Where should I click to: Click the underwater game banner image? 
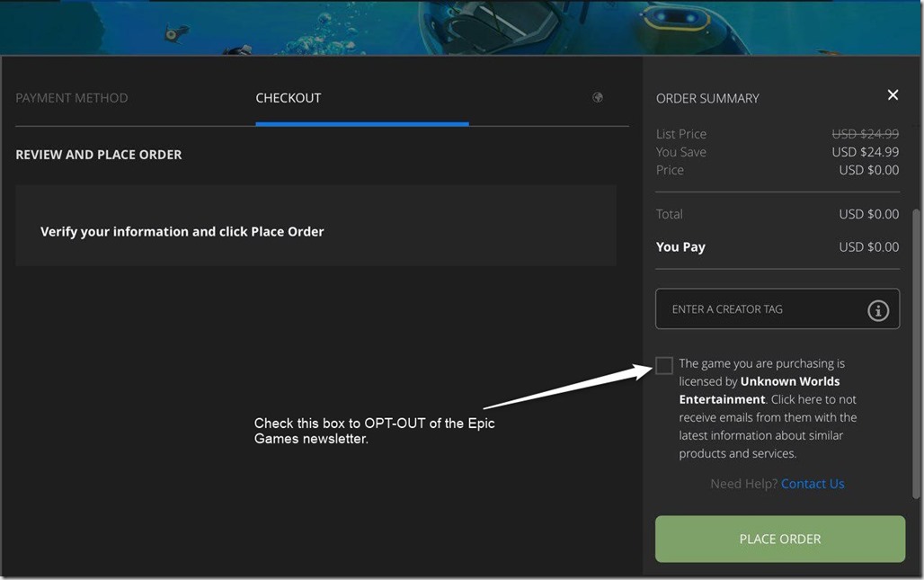click(462, 27)
